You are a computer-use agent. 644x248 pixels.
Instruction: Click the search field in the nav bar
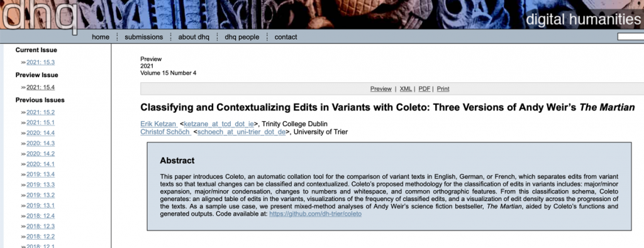tap(630, 37)
